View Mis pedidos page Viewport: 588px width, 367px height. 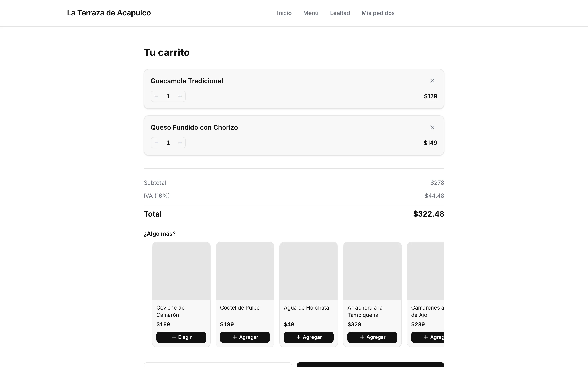click(x=378, y=13)
